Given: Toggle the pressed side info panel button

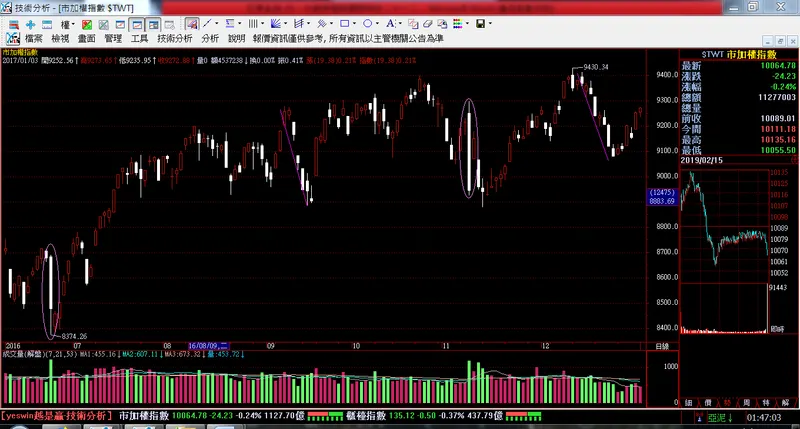Looking at the screenshot, I should coord(153,24).
